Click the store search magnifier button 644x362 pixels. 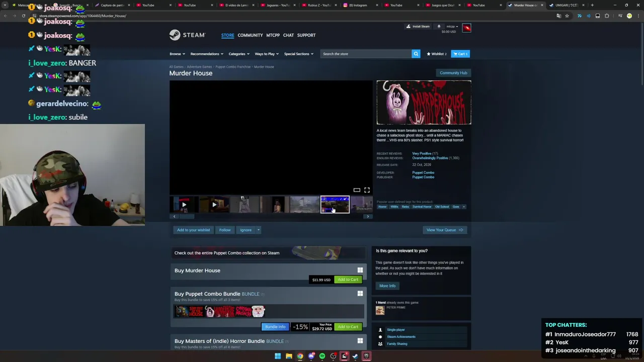coord(416,54)
